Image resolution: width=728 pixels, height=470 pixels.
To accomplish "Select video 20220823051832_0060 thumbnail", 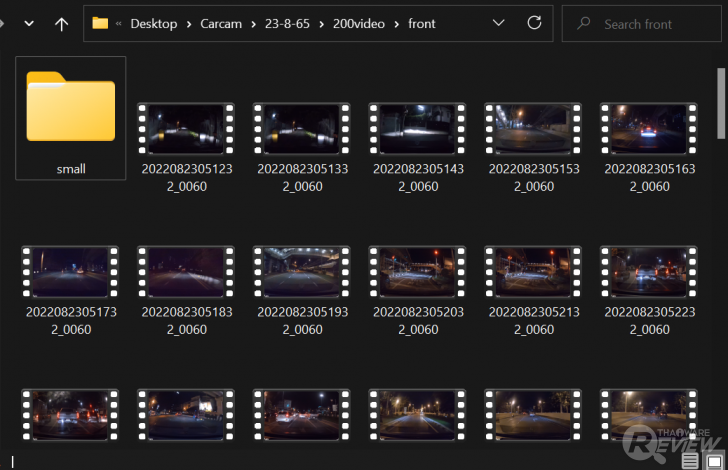I will click(186, 272).
